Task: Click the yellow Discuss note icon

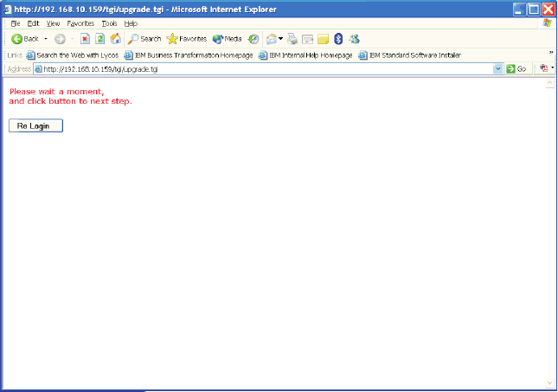Action: click(323, 39)
